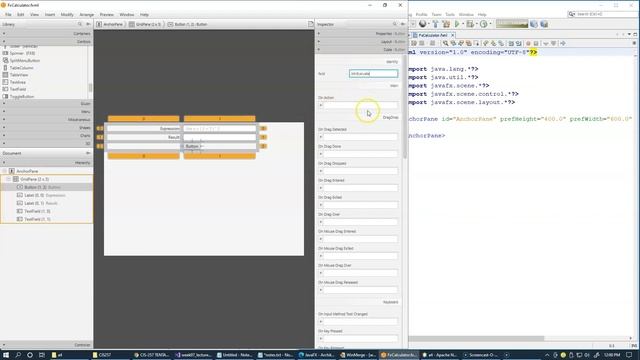Select the TableColumn control icon in Library
Screen dimensions: 640x360
(5, 68)
